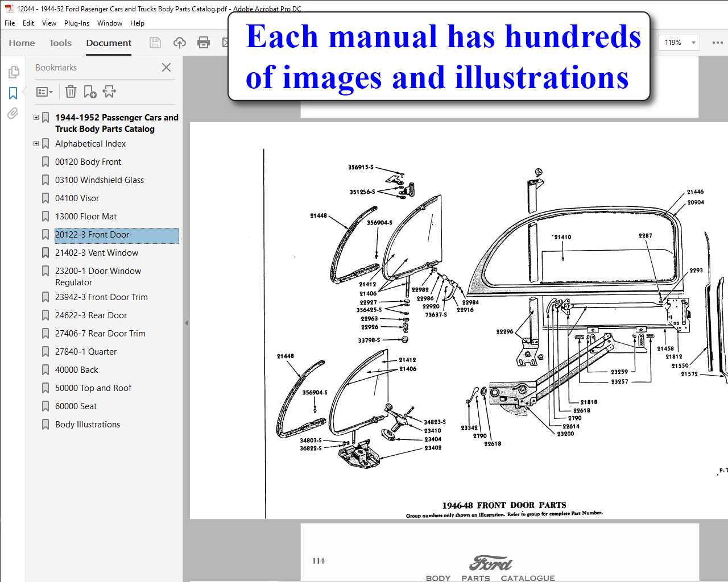Go to 21402-3 Vent Window bookmark

pos(97,253)
